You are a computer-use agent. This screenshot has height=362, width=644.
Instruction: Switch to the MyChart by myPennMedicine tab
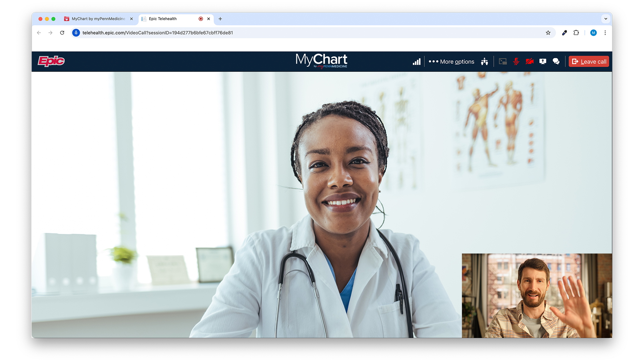98,19
